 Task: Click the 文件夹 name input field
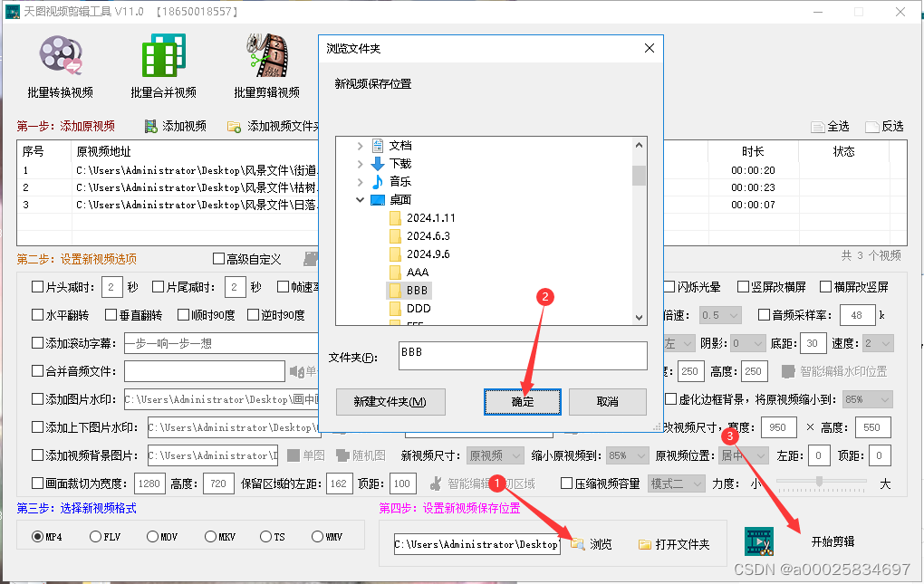(522, 356)
